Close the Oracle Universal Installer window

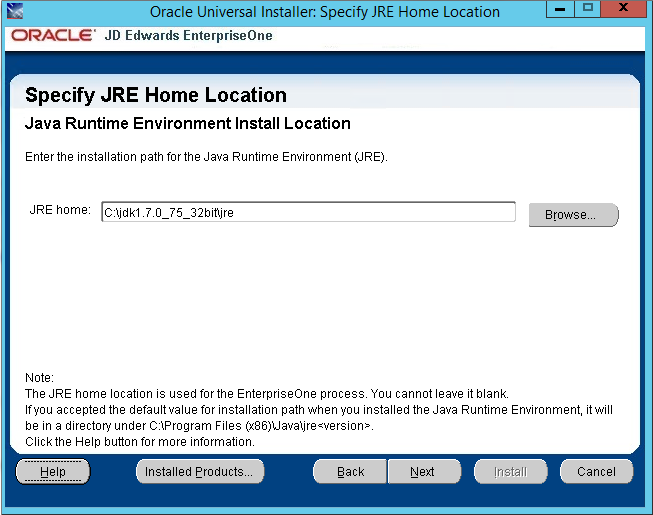click(624, 9)
